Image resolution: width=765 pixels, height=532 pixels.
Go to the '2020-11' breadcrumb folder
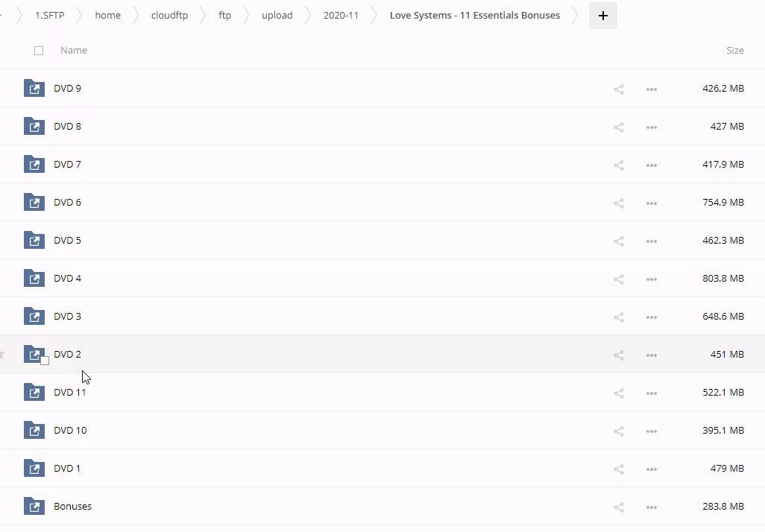[x=341, y=16]
